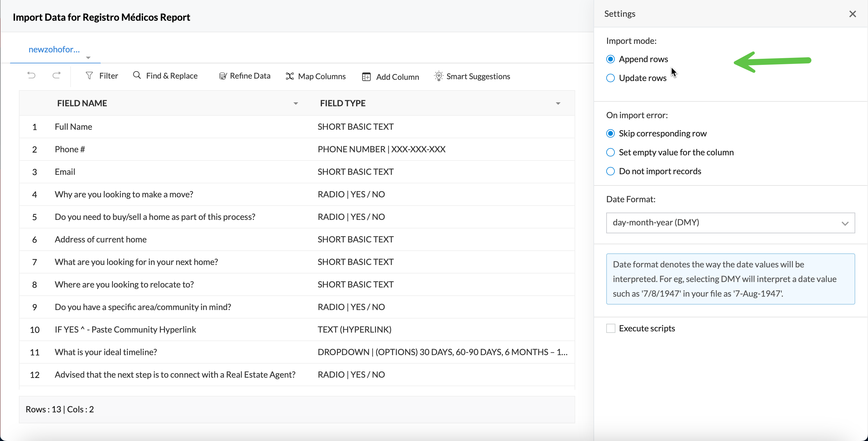
Task: Click row number 12
Action: pyautogui.click(x=34, y=375)
